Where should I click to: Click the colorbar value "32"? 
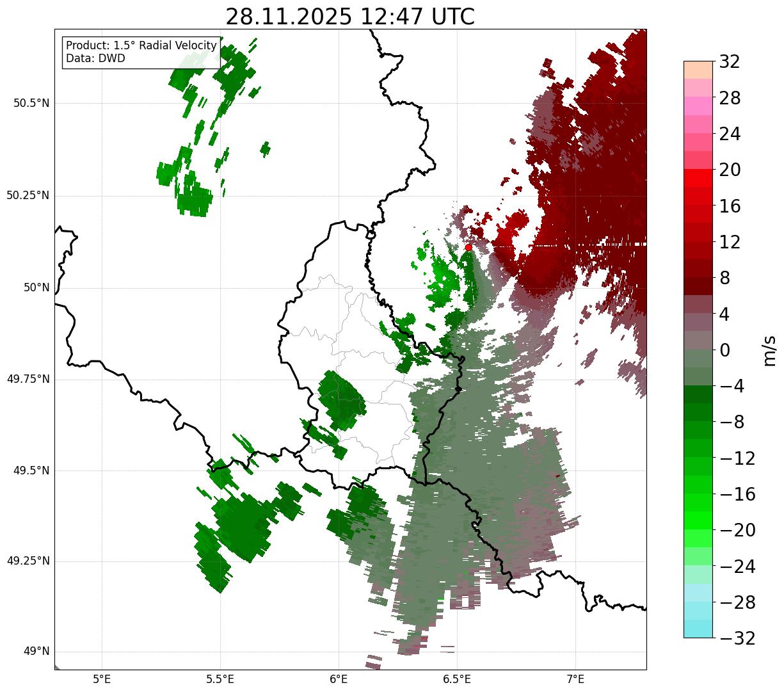(x=730, y=61)
